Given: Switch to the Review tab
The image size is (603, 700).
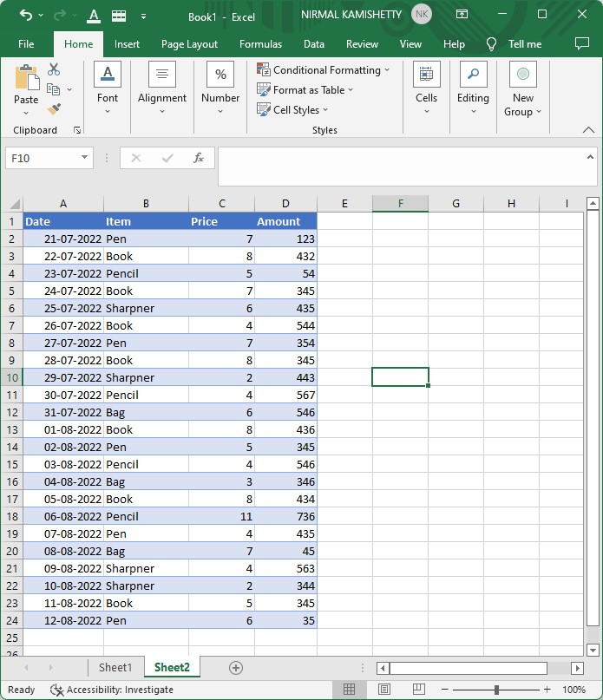Looking at the screenshot, I should point(362,44).
